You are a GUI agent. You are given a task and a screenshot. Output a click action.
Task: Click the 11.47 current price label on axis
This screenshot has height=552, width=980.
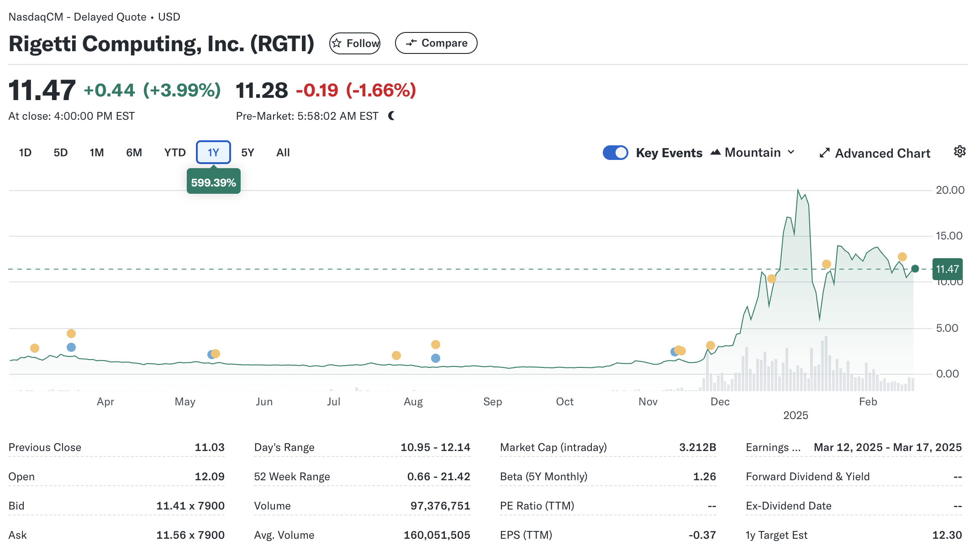tap(947, 269)
